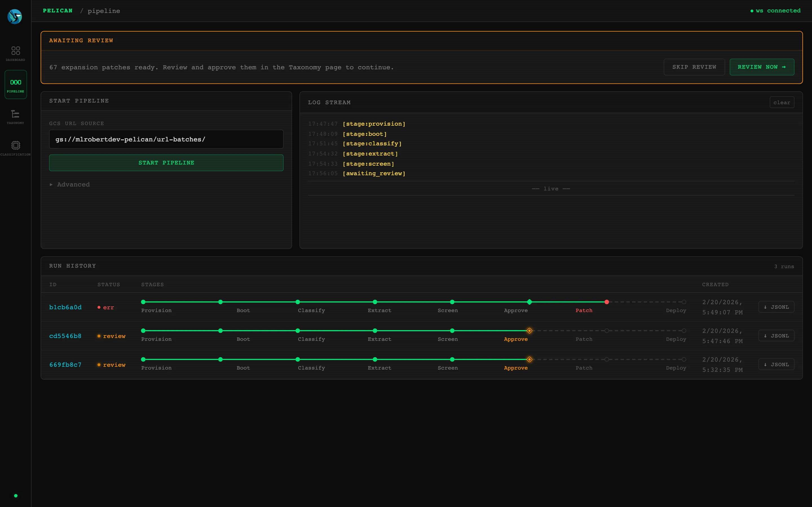Screen dimensions: 812x507
Task: Open run ID b1cb6a0d
Action: (65, 307)
